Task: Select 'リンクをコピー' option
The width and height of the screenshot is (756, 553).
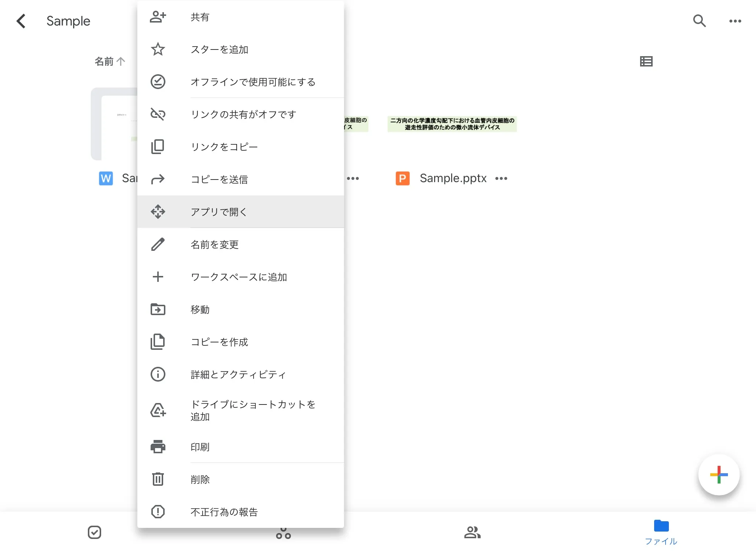Action: point(224,147)
